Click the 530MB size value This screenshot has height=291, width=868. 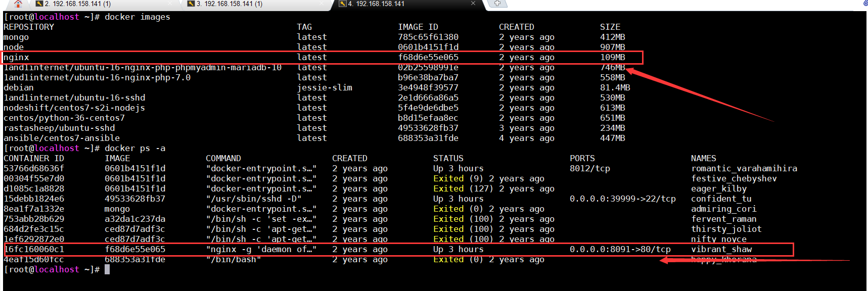[x=613, y=98]
